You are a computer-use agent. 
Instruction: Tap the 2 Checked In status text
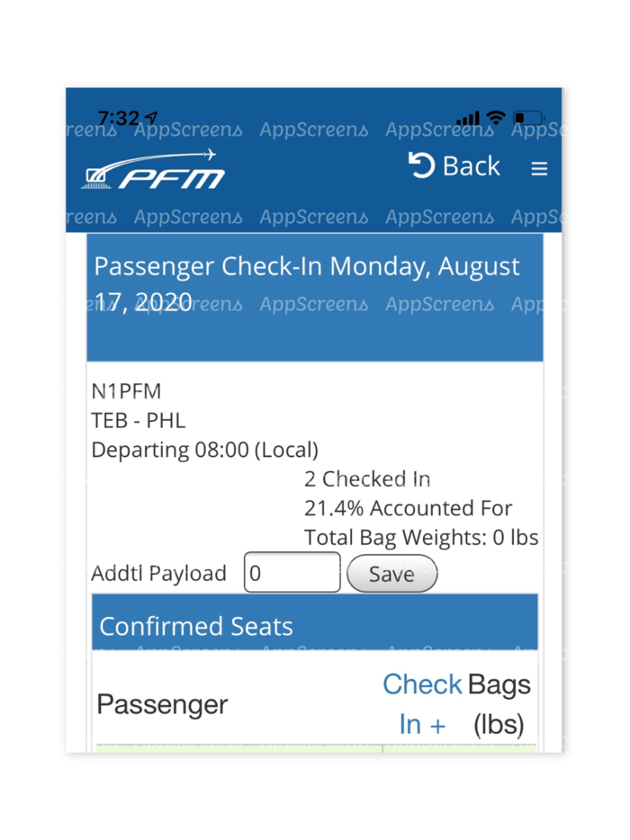(x=366, y=478)
